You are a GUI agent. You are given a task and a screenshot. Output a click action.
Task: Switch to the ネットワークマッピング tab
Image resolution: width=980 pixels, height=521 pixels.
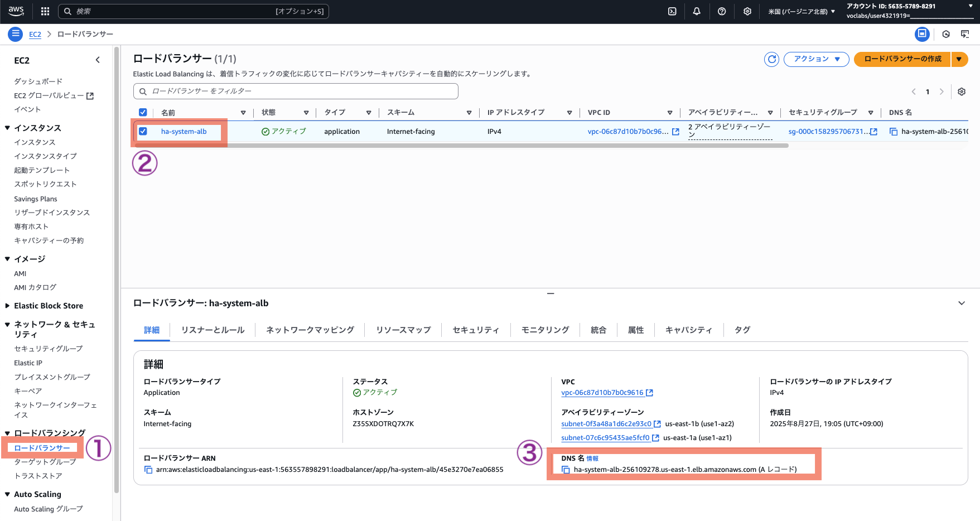310,330
